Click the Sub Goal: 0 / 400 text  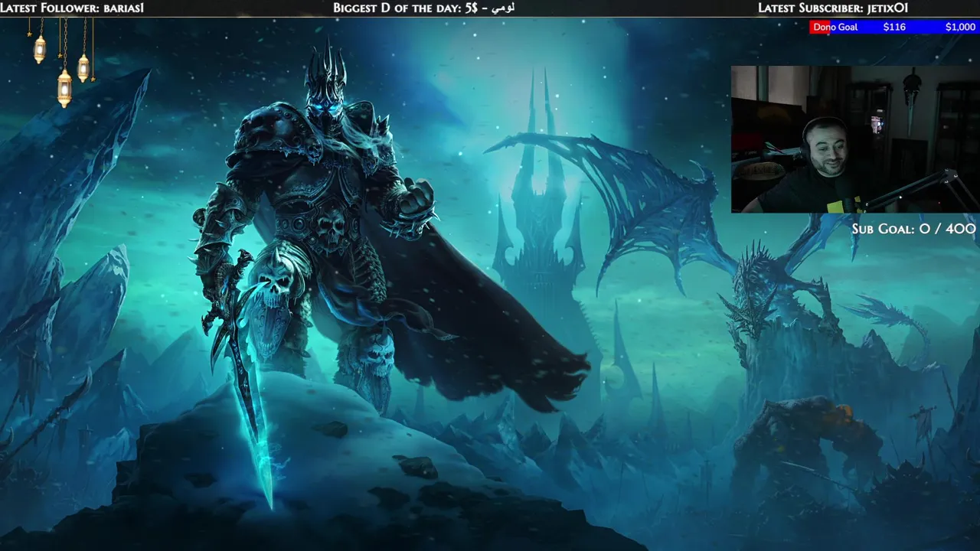[x=914, y=229]
